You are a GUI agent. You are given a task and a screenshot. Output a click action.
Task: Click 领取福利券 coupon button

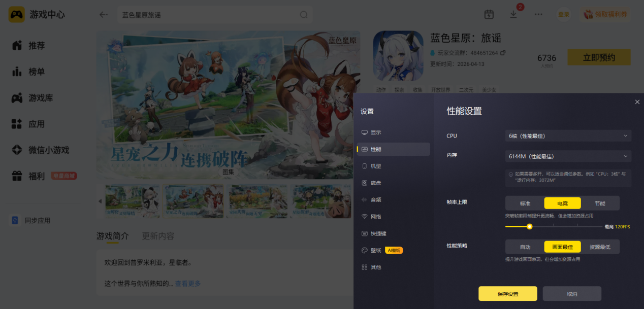(606, 15)
